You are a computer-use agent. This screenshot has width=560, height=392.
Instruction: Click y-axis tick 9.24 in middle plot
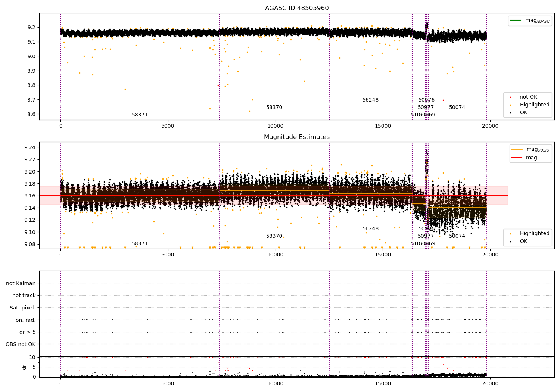30,147
